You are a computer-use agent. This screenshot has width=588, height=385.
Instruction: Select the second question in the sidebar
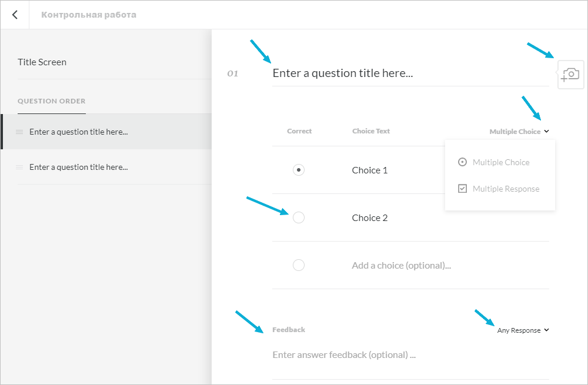pyautogui.click(x=79, y=167)
